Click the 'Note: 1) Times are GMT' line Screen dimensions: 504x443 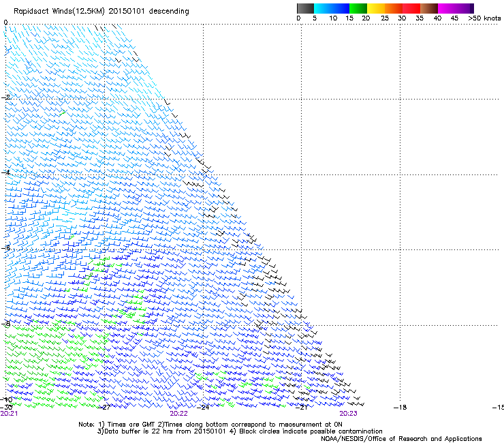tap(210, 425)
